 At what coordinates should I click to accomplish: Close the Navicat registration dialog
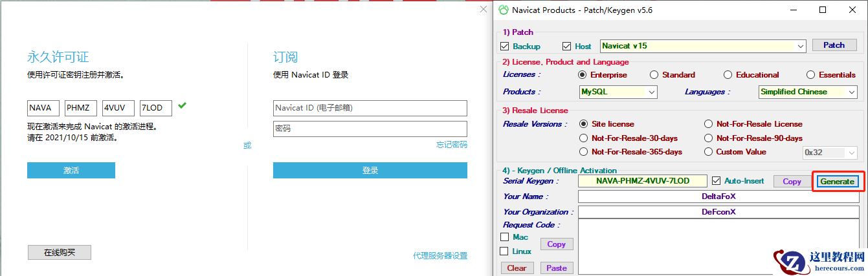pyautogui.click(x=483, y=10)
